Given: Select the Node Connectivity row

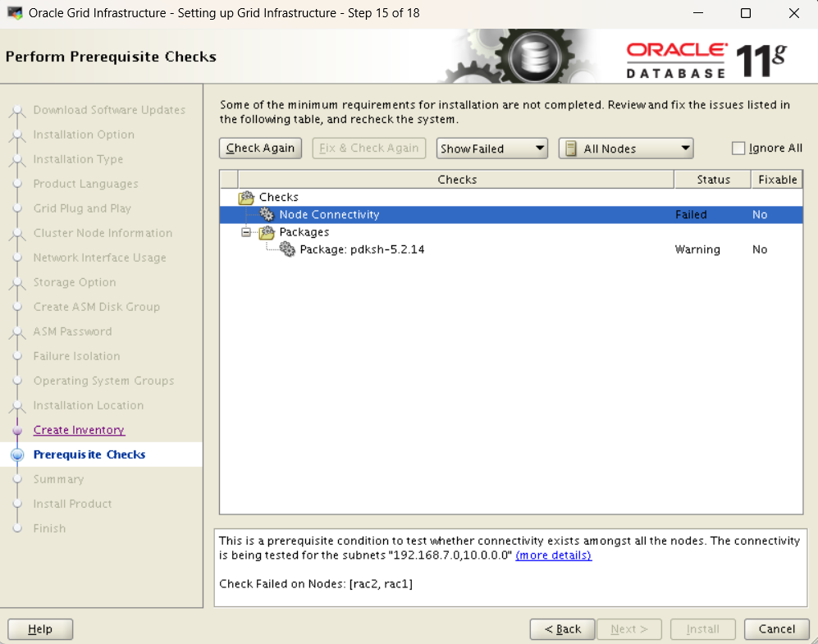Looking at the screenshot, I should [511, 215].
